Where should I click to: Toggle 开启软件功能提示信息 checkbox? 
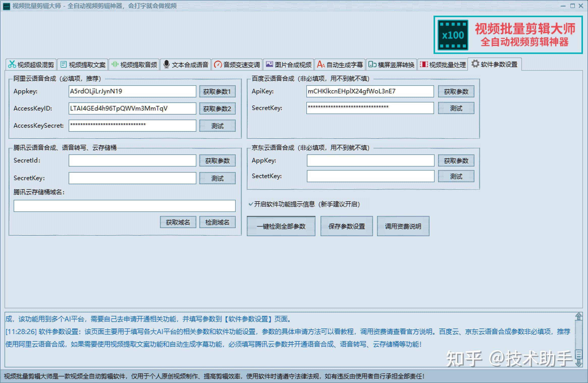pyautogui.click(x=251, y=204)
